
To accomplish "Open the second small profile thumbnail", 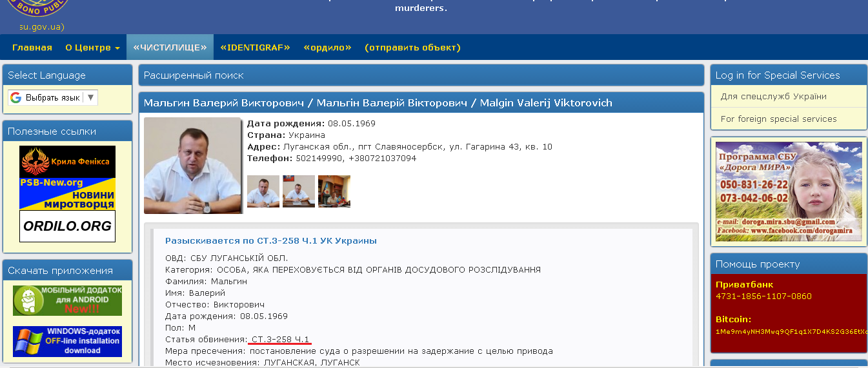I will pos(299,191).
